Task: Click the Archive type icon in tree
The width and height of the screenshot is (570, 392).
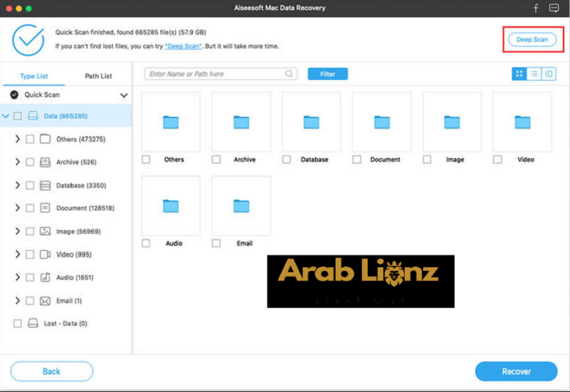Action: (x=45, y=163)
